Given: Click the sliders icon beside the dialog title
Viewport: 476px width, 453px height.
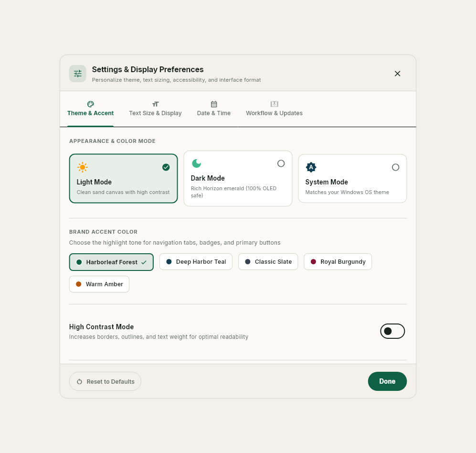Looking at the screenshot, I should point(78,74).
